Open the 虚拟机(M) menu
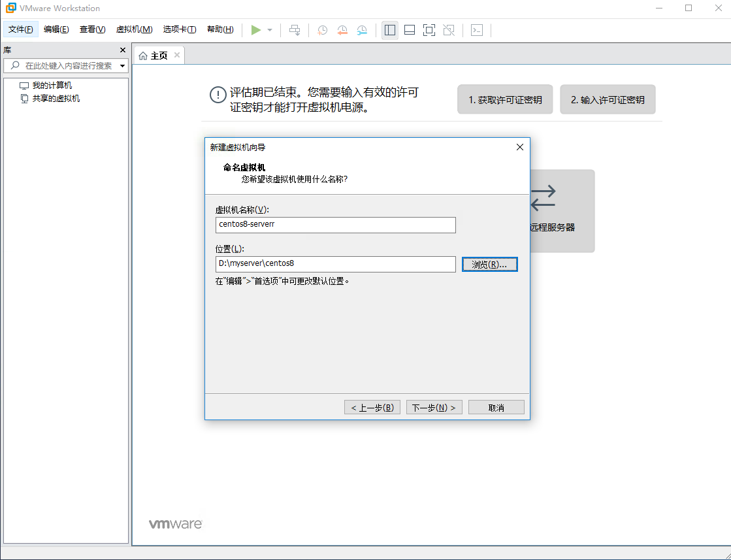This screenshot has width=731, height=560. tap(135, 29)
